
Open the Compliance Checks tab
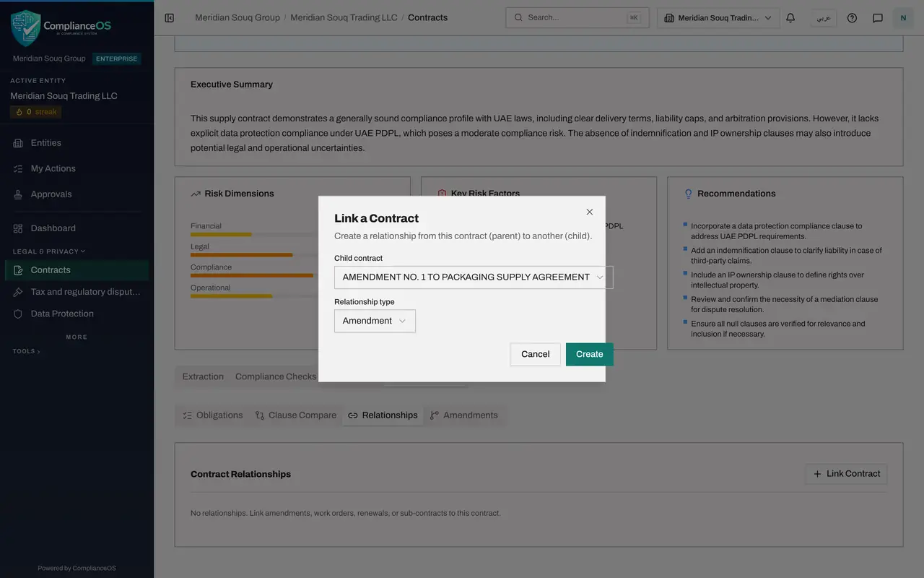[x=276, y=376]
